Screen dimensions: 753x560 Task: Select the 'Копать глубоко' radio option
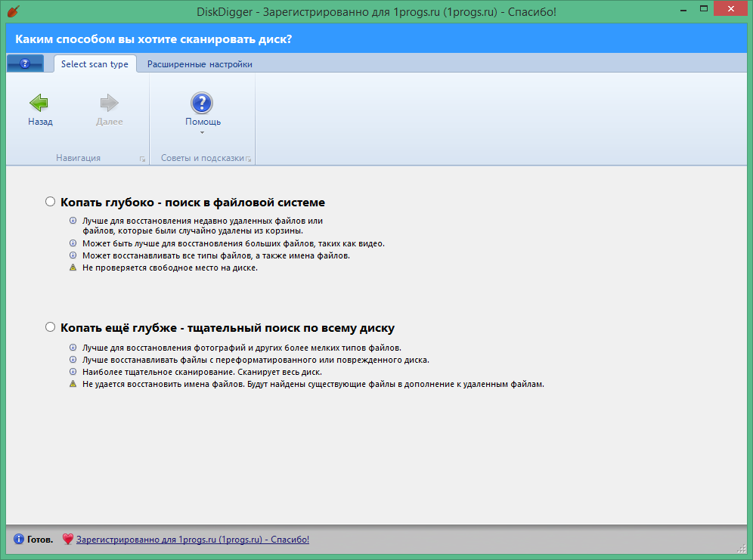tap(51, 202)
